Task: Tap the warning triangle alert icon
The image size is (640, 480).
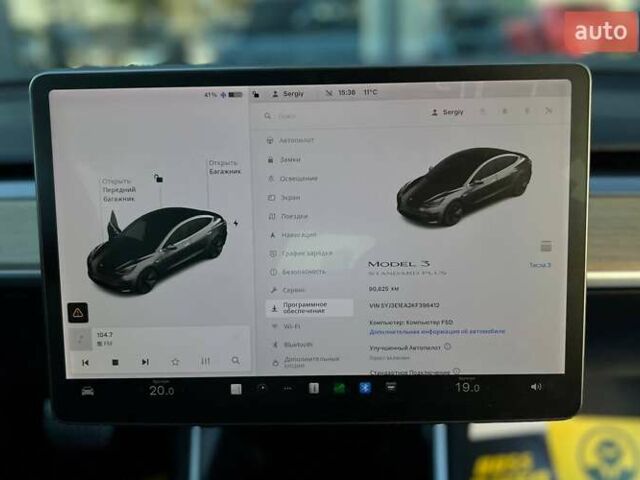Action: [x=78, y=313]
